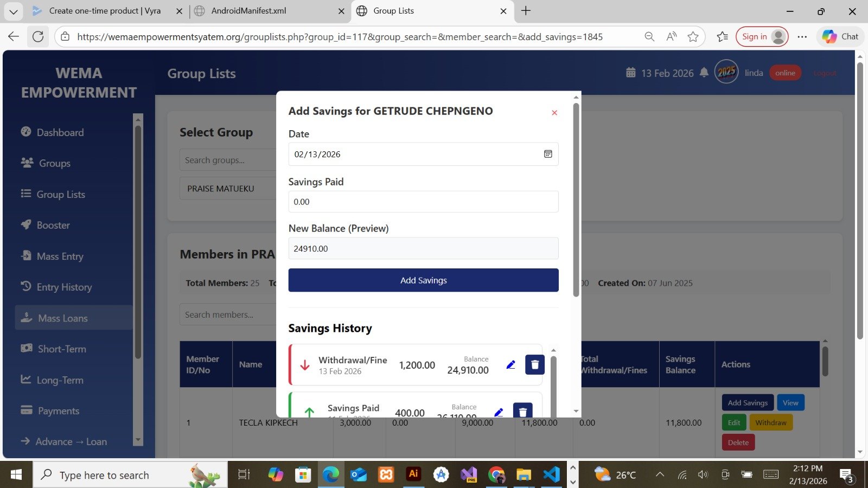868x488 pixels.
Task: Open the notifications bell in the header
Action: pyautogui.click(x=704, y=72)
